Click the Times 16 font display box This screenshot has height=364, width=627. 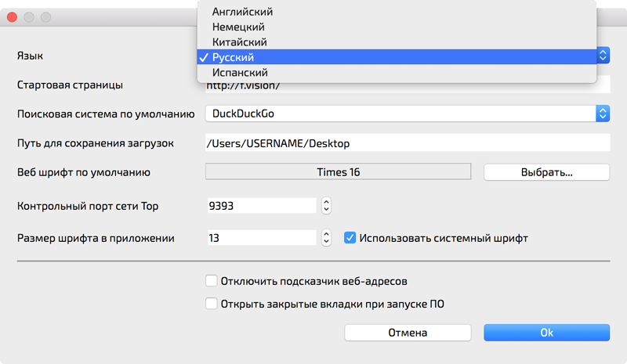[338, 172]
